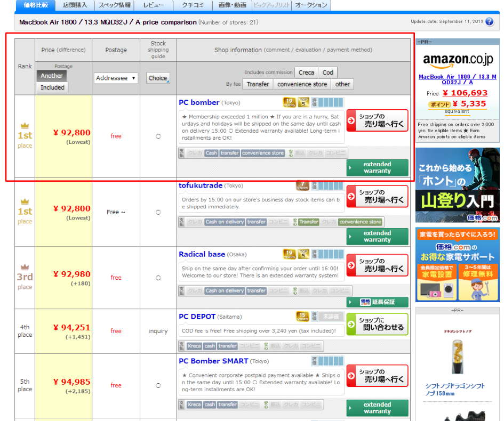
Task: Expand PC Bomber SMART extended warranty
Action: coord(378,408)
